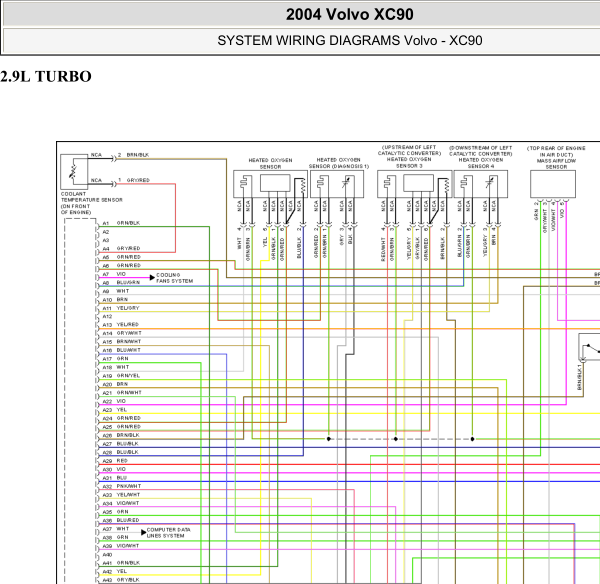Click the "1 GRY/RED" coolant sensor wire label

coord(134,180)
